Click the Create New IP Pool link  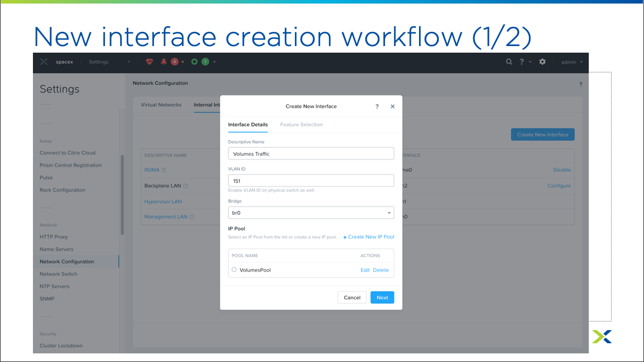pos(369,237)
